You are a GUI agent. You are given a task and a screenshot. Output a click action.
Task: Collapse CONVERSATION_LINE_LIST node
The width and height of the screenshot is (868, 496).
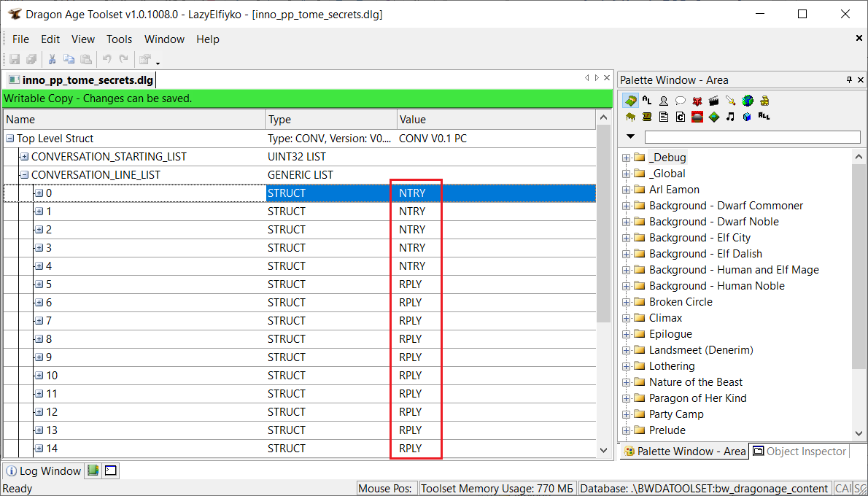[24, 175]
